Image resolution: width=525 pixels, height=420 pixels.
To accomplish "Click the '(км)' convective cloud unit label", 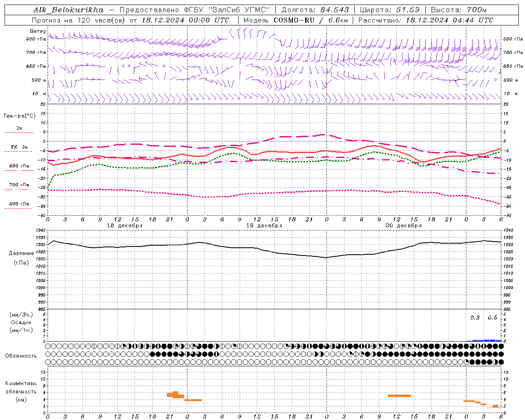I will (21, 399).
